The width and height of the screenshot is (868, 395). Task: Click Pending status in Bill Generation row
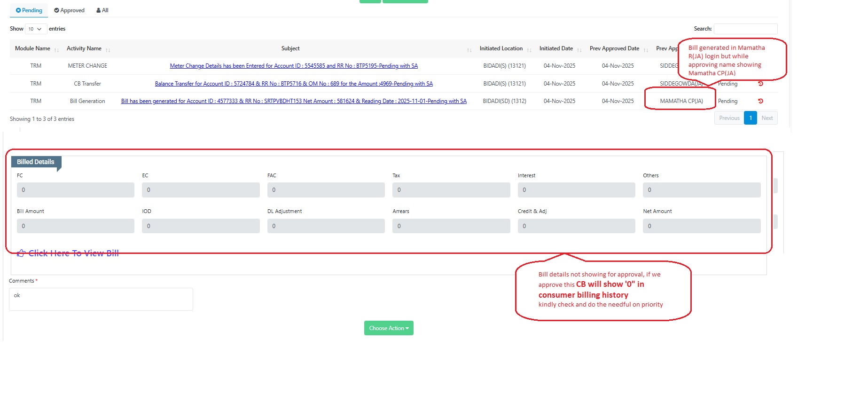tap(727, 101)
